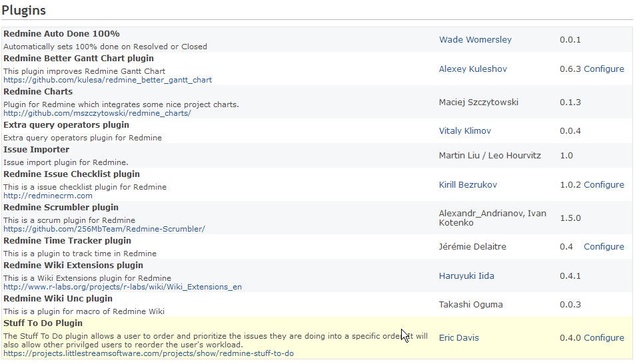The image size is (637, 364).
Task: Click version 0.0.4 of Extra query operators
Action: (x=570, y=130)
